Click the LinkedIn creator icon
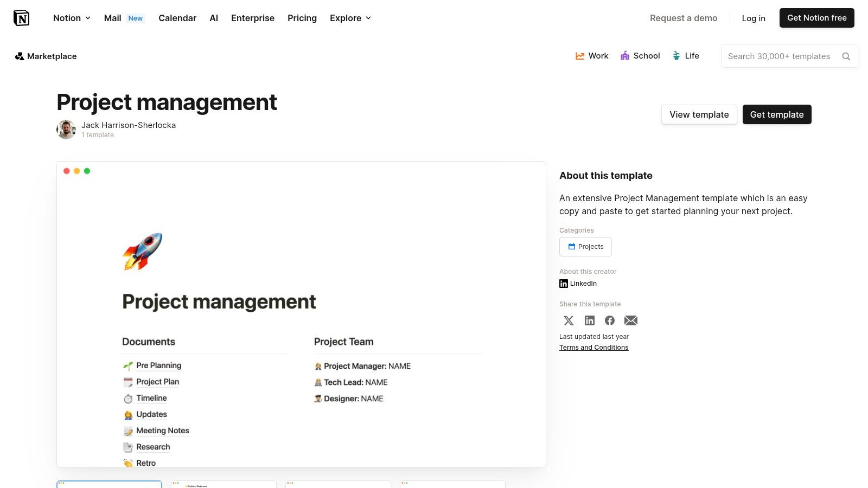The width and height of the screenshot is (868, 488). [564, 284]
